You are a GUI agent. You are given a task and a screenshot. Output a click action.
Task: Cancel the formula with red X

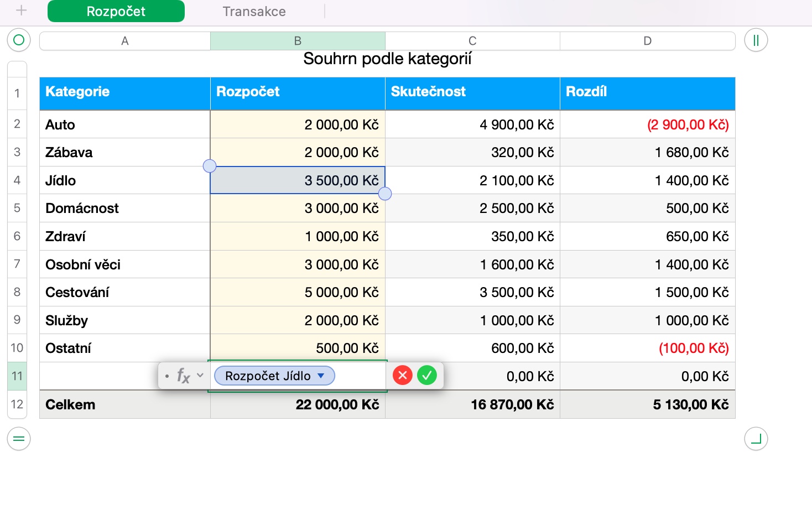(x=403, y=376)
